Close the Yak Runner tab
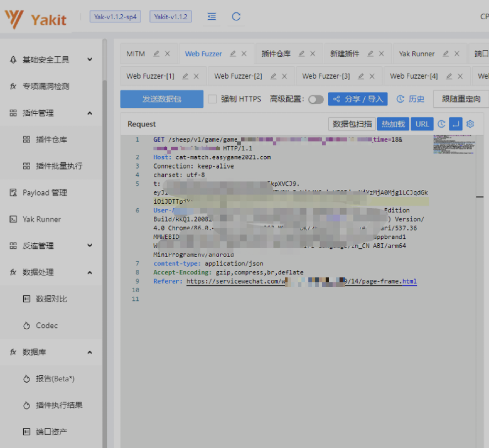This screenshot has height=448, width=489. tap(456, 53)
